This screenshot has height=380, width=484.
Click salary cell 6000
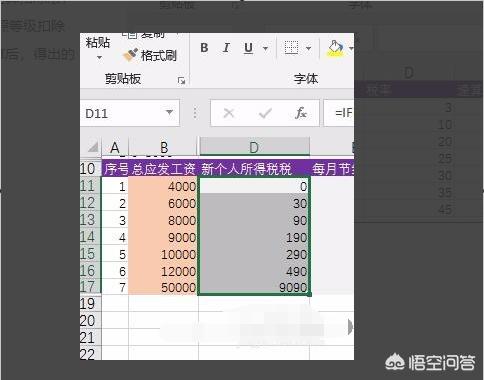pos(163,203)
